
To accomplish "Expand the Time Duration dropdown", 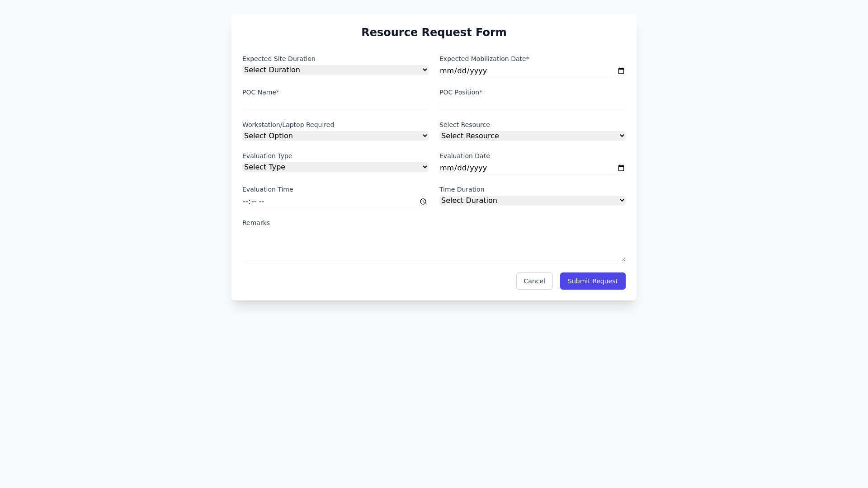I will click(x=532, y=200).
